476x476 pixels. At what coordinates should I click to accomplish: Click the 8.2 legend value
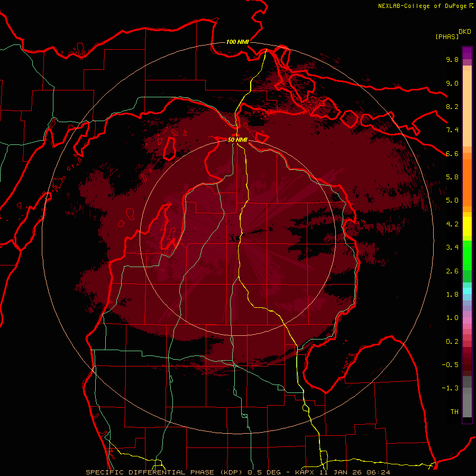(x=452, y=106)
